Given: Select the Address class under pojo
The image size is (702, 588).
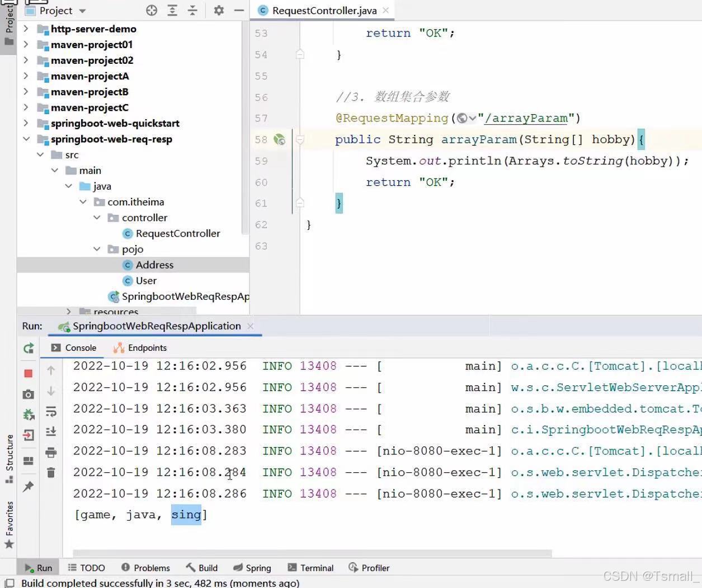Looking at the screenshot, I should tap(154, 264).
